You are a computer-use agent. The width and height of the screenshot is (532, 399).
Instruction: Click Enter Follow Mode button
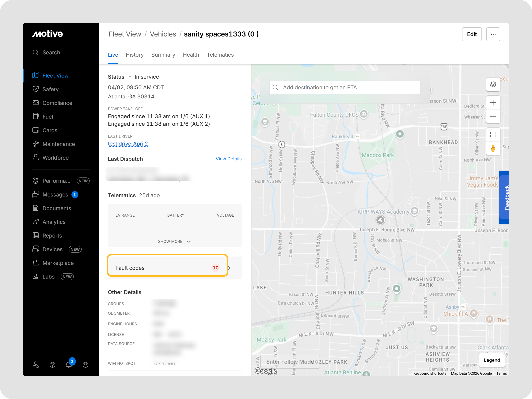[290, 362]
